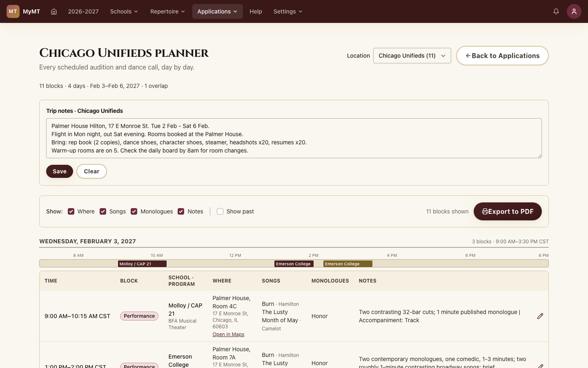The height and width of the screenshot is (368, 588).
Task: Export the planner to PDF
Action: 508,211
